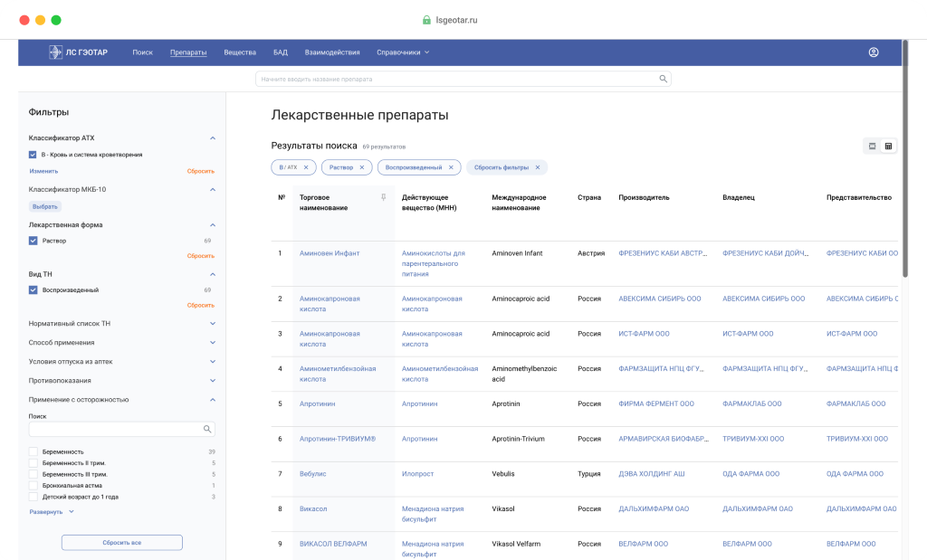The height and width of the screenshot is (560, 927).
Task: Open Вебулис drug link
Action: [x=312, y=474]
